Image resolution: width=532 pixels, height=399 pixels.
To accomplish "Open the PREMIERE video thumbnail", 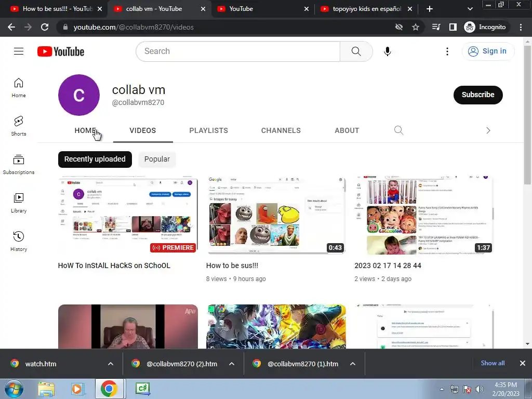I will pos(128,215).
